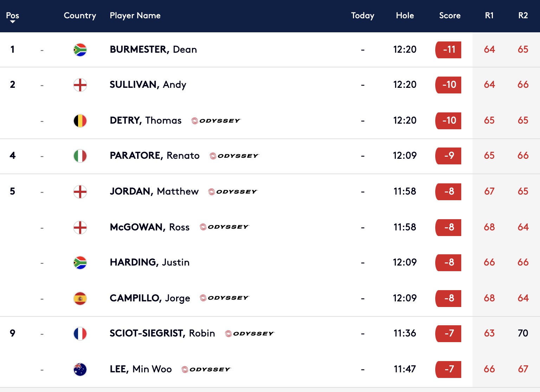Click Sciot-Siegrist's round two score 70

point(523,333)
